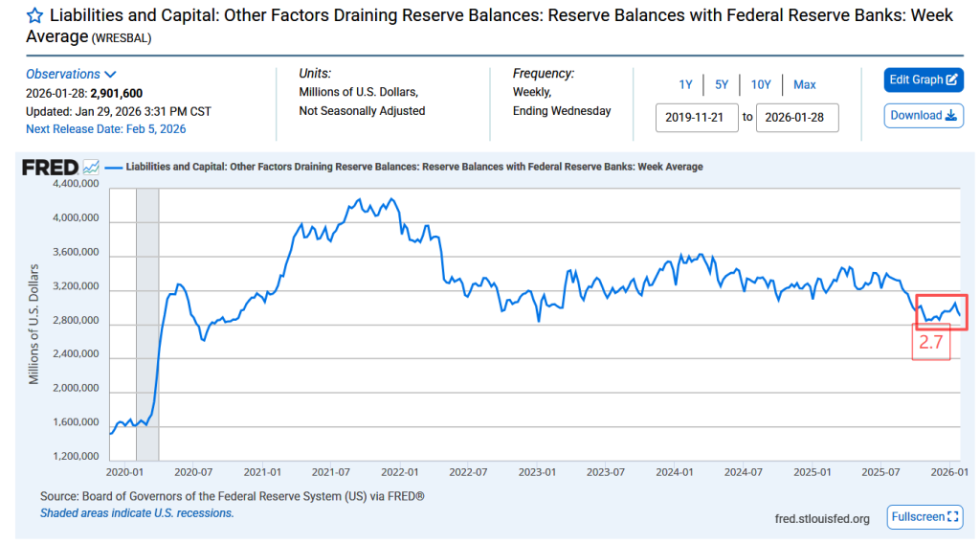
Task: Click the FRED logo in the chart
Action: click(50, 168)
